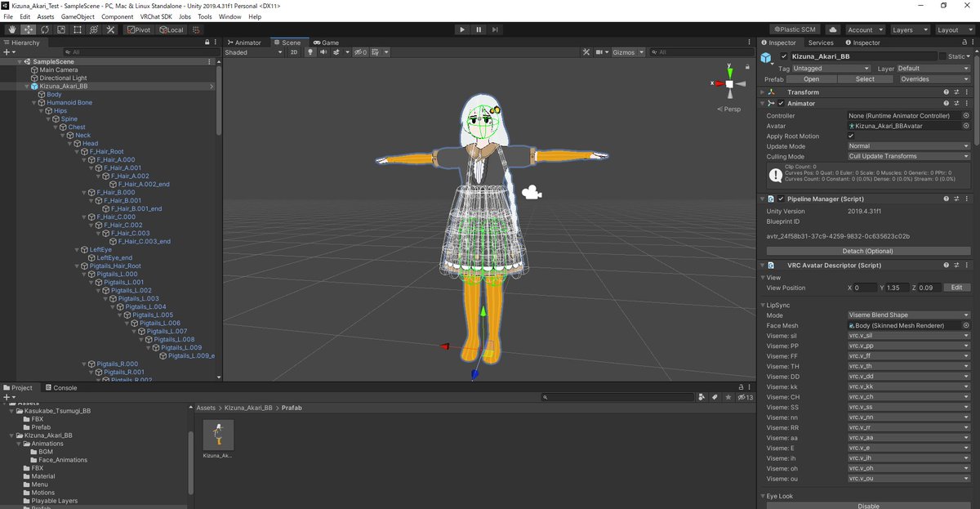Click the Inspector panel lock icon
Screen dimensions: 980x509
[x=963, y=42]
